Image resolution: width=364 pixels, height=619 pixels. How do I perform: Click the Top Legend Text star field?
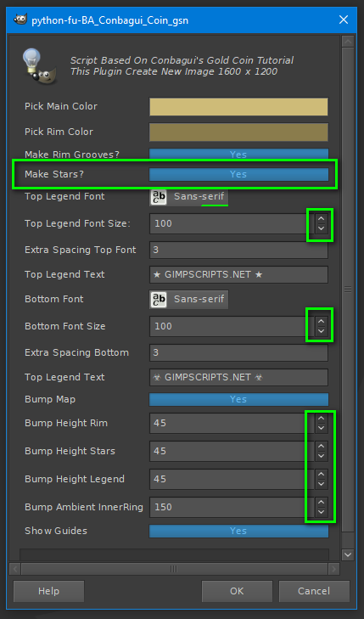pyautogui.click(x=238, y=274)
